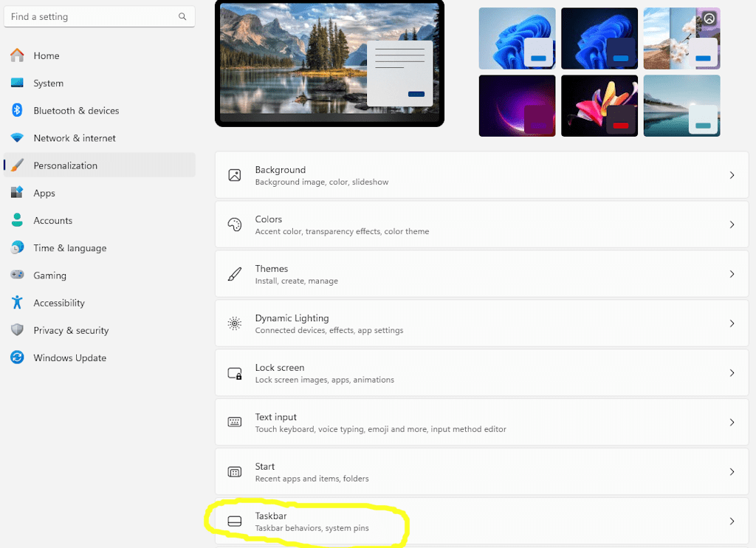Select the Network & internet globe icon
The width and height of the screenshot is (756, 548).
[x=16, y=138]
